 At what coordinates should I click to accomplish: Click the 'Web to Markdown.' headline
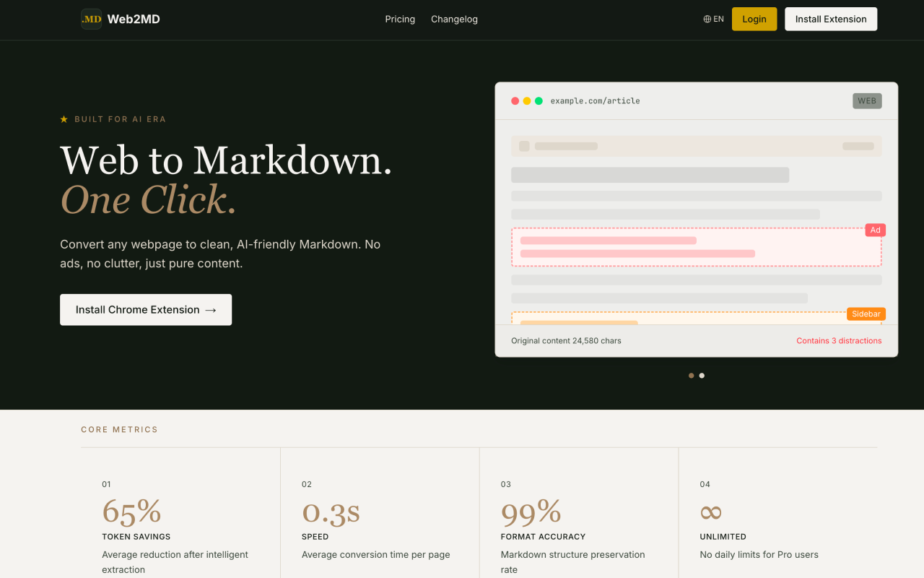pos(226,160)
